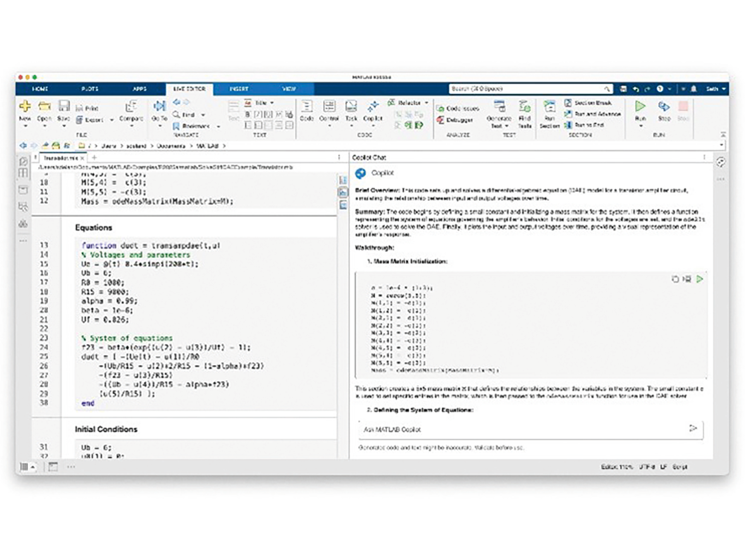Click the Run and Advance button
The image size is (745, 560).
pos(592,114)
